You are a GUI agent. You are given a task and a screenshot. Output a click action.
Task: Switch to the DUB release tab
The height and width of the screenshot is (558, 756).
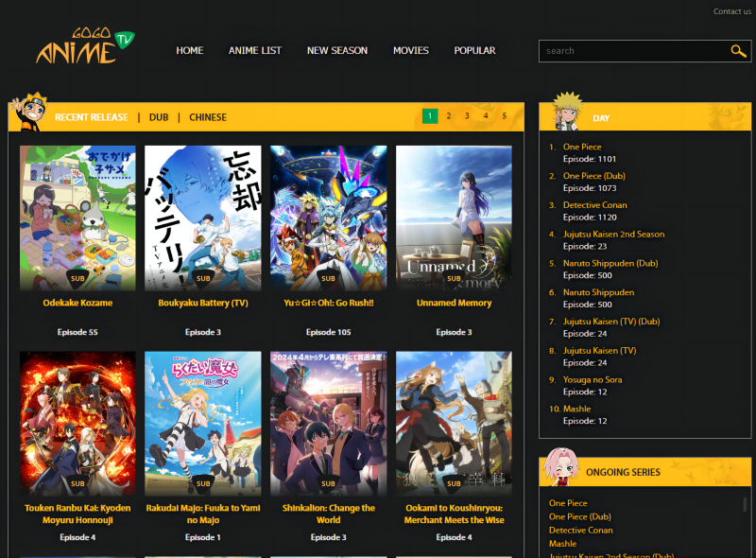(x=159, y=116)
